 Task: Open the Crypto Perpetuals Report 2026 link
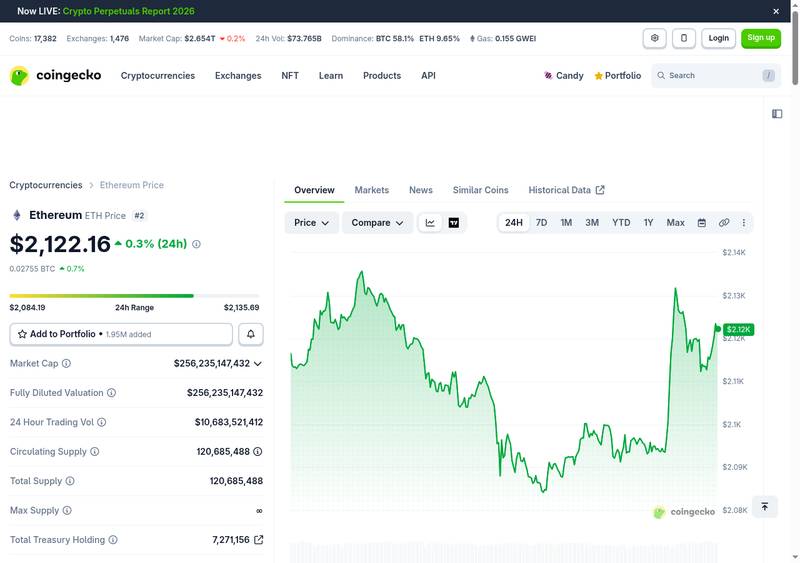coord(129,11)
